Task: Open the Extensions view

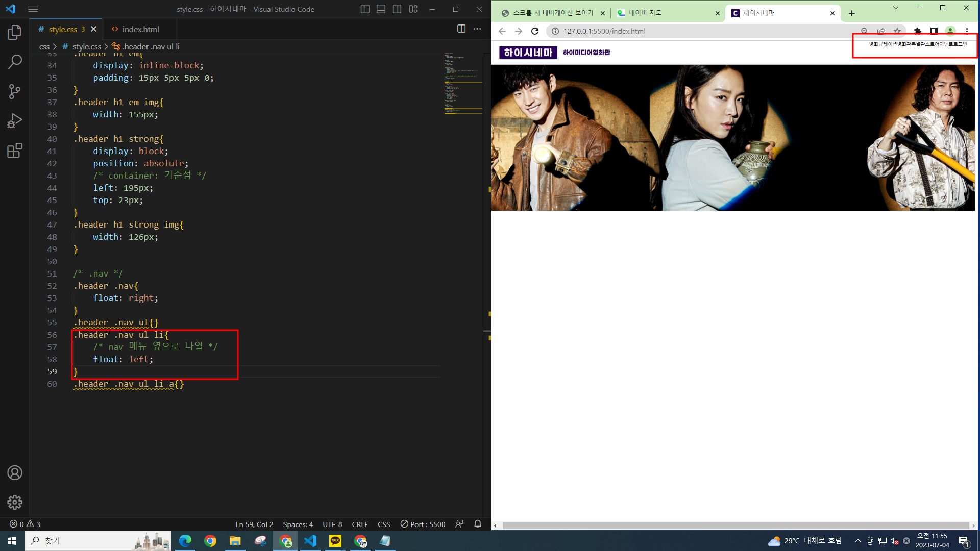Action: tap(15, 151)
